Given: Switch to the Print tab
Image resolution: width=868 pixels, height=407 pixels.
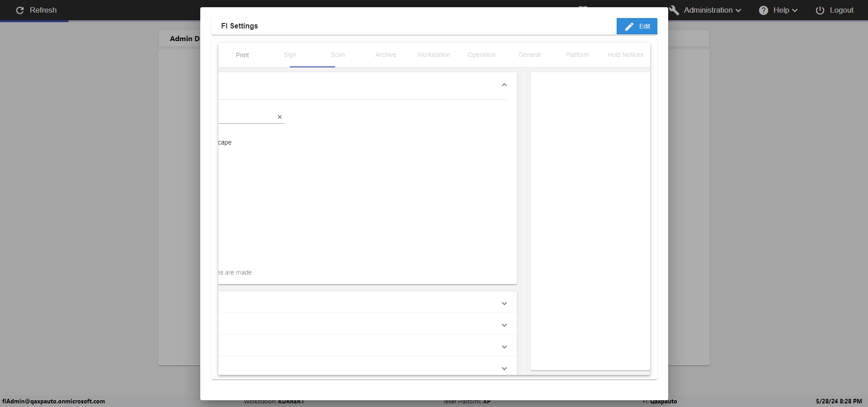Looking at the screenshot, I should click(242, 55).
